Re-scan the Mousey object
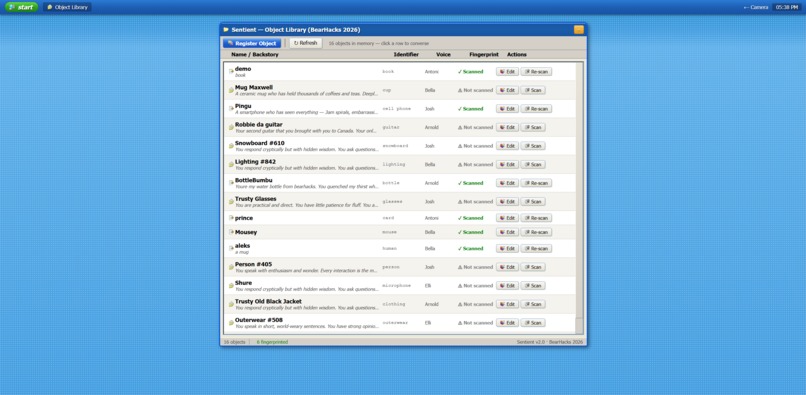Screen dimensions: 806x395 536,232
